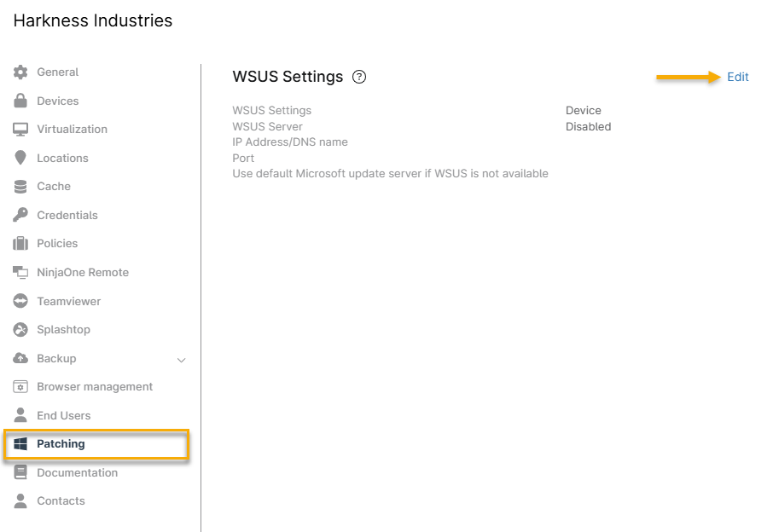Open the Backup menu item

coord(56,359)
